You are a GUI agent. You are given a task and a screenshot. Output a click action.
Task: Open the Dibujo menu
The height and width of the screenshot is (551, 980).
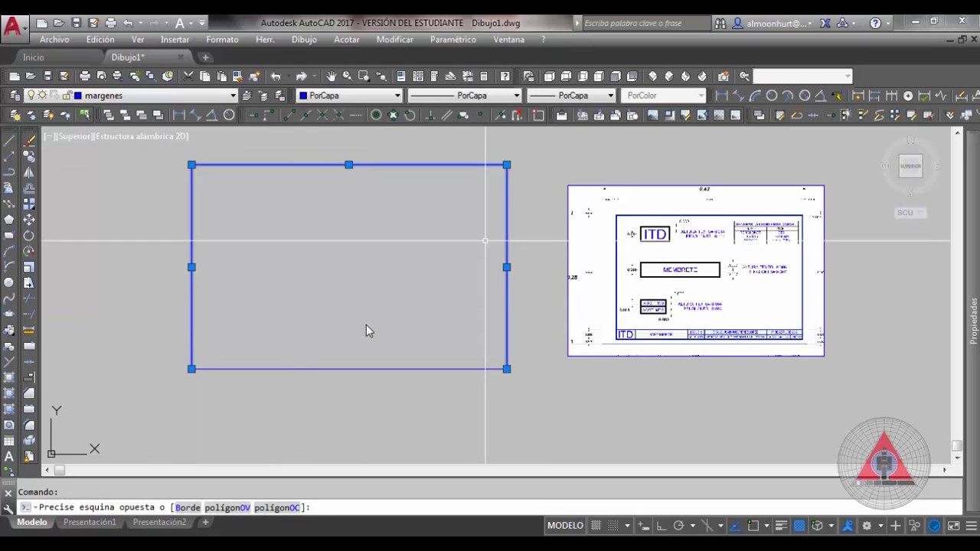[x=304, y=40]
